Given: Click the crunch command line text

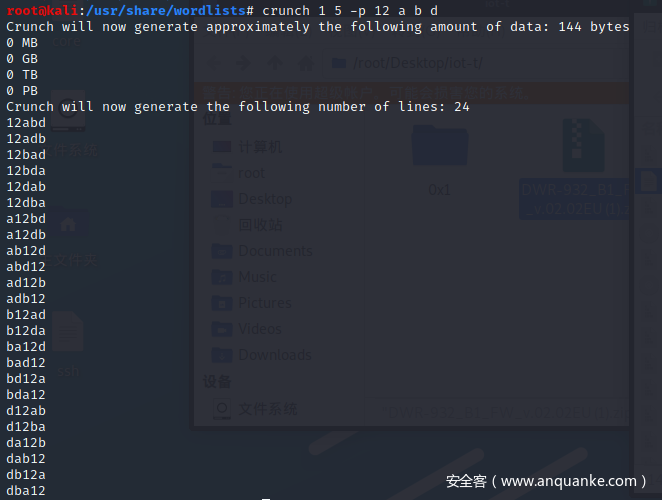Looking at the screenshot, I should [x=350, y=11].
